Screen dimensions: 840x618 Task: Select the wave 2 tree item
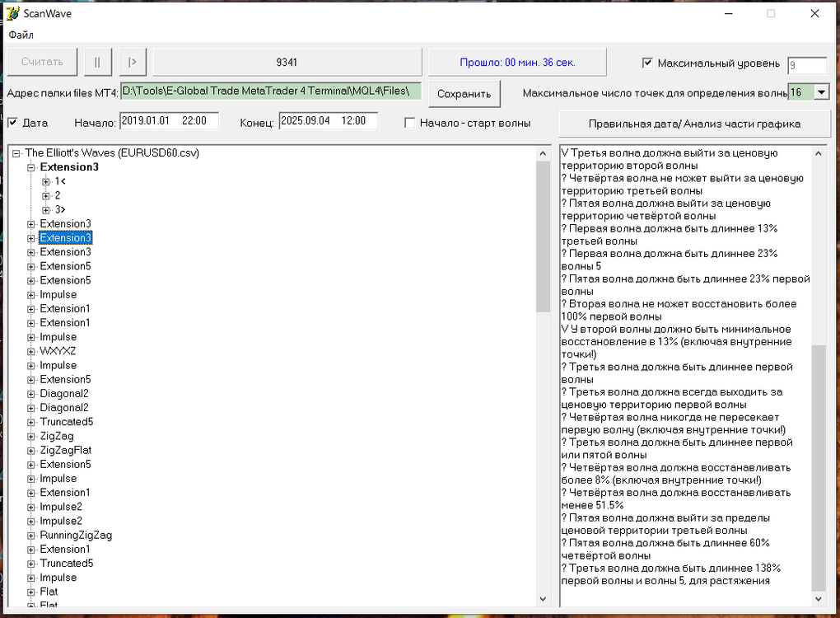pos(58,195)
